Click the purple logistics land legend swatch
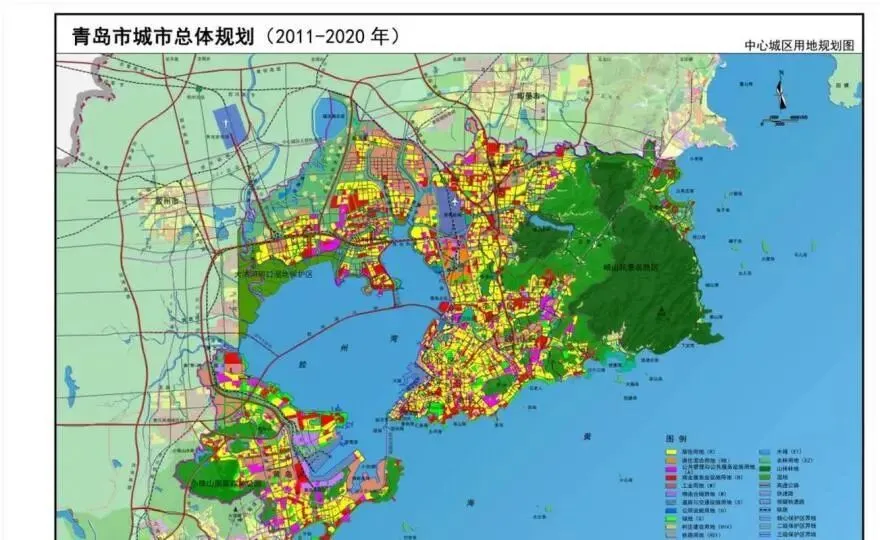880x540 pixels. [x=671, y=494]
